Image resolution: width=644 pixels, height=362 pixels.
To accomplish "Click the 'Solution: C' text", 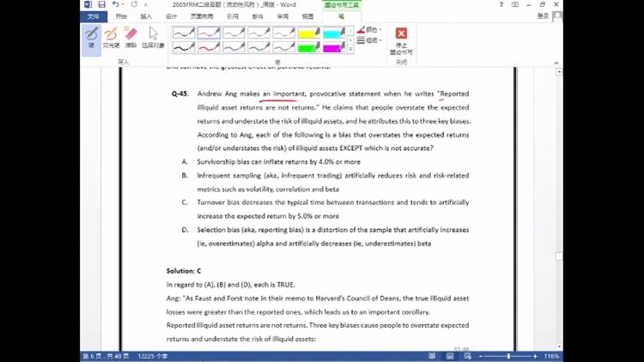I will tap(184, 271).
